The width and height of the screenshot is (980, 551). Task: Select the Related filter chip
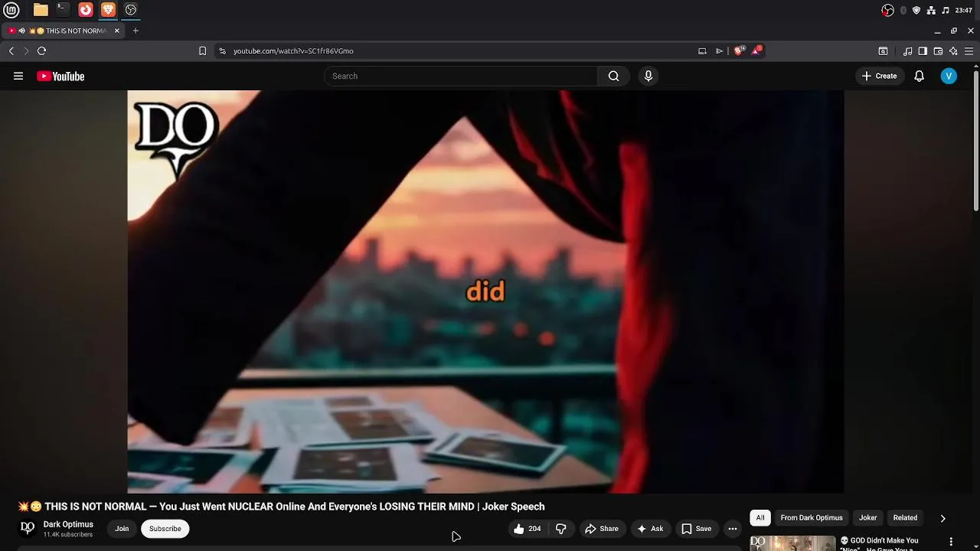[x=905, y=517]
